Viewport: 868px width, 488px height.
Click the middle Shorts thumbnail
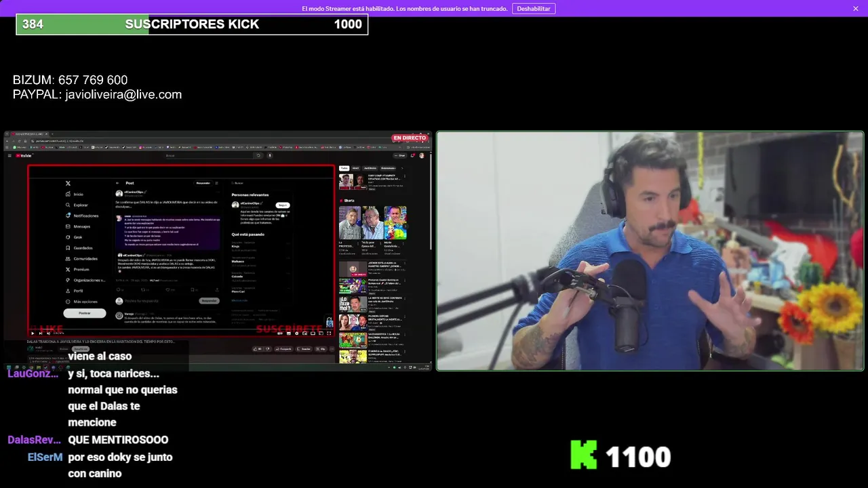click(372, 223)
